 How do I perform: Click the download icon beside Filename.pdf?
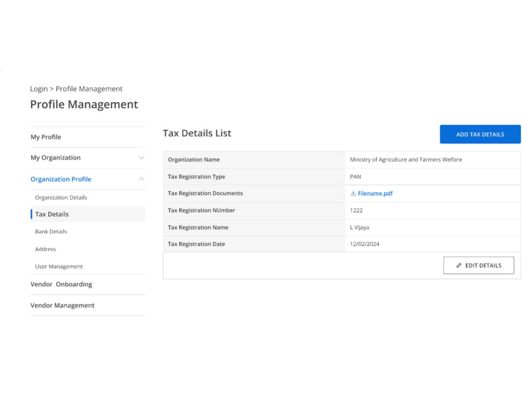[x=353, y=193]
